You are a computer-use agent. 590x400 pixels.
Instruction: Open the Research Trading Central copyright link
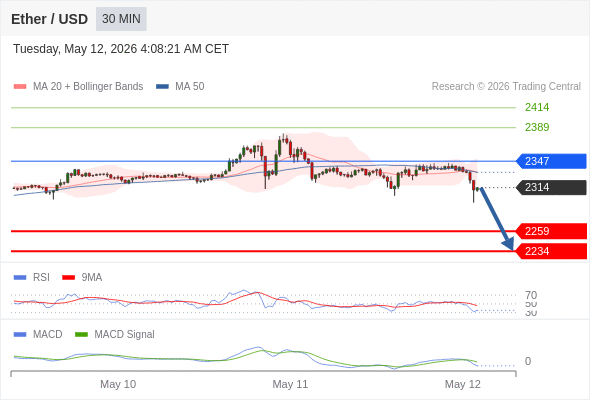[x=506, y=87]
